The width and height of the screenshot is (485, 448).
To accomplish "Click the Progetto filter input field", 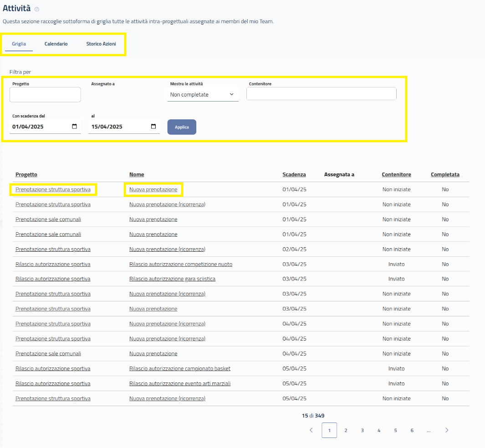I will point(45,95).
